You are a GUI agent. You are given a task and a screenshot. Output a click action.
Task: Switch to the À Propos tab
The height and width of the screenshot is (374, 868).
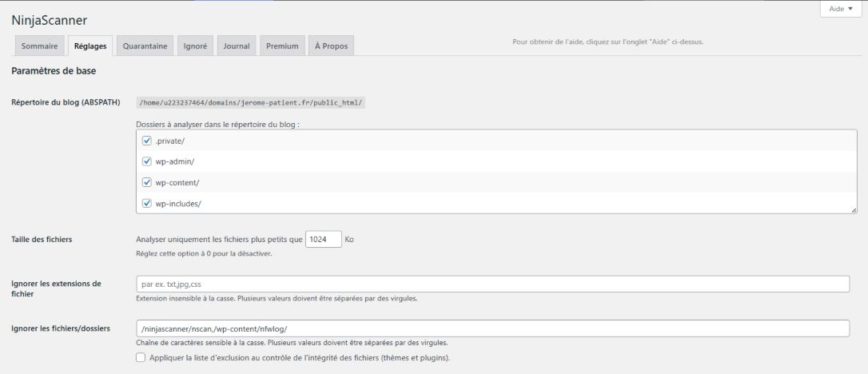click(331, 46)
